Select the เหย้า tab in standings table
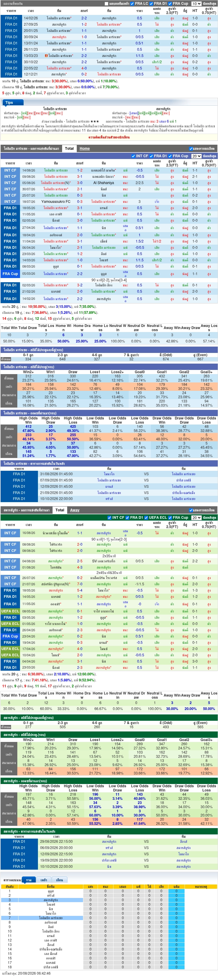The height and width of the screenshot is (980, 218). tap(44, 880)
